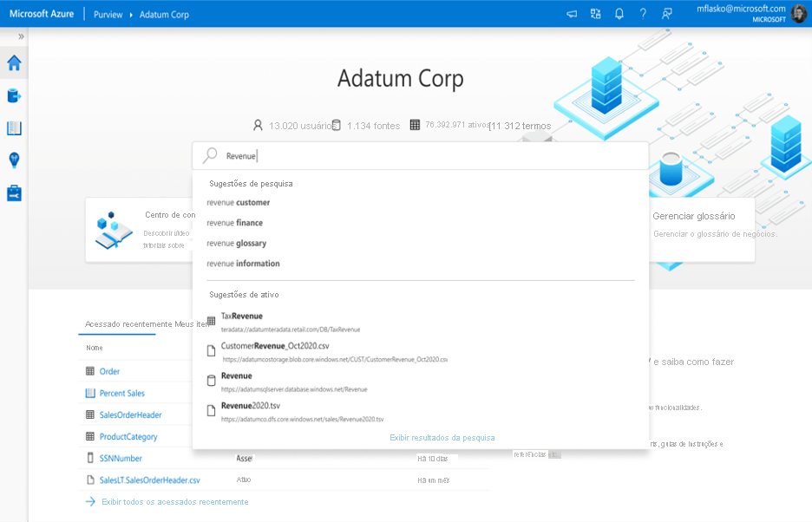Viewport: 812px width, 522px height.
Task: Click Exibir resultados da pesquisa link
Action: click(442, 438)
